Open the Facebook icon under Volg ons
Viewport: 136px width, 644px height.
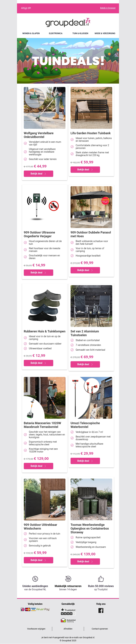click(x=101, y=610)
